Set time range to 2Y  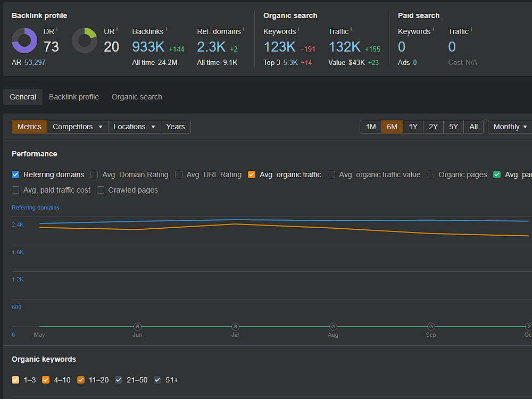click(433, 127)
